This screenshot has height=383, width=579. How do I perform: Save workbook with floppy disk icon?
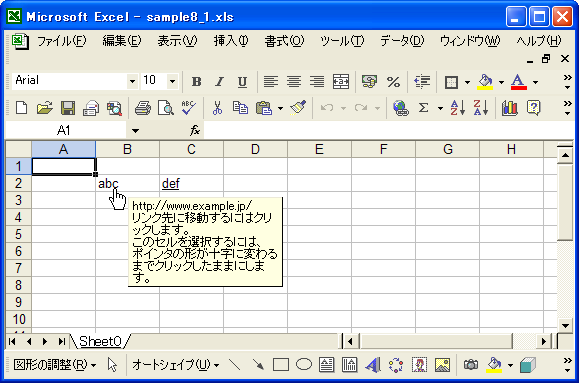point(68,108)
